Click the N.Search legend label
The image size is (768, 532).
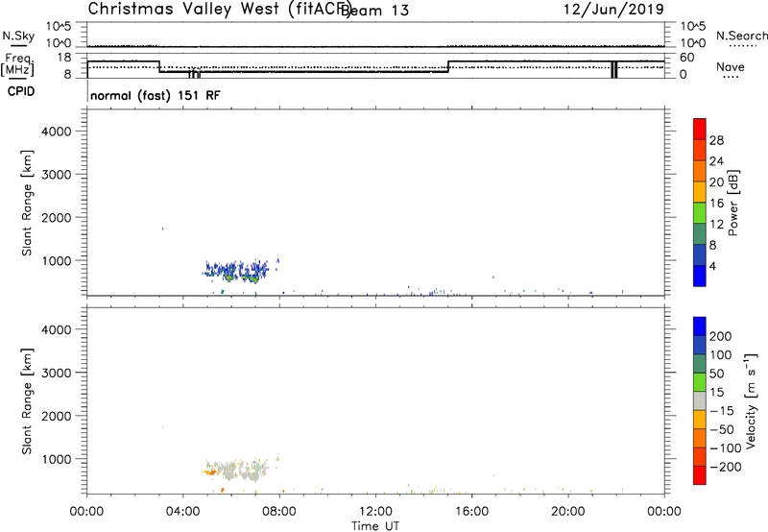[x=741, y=36]
